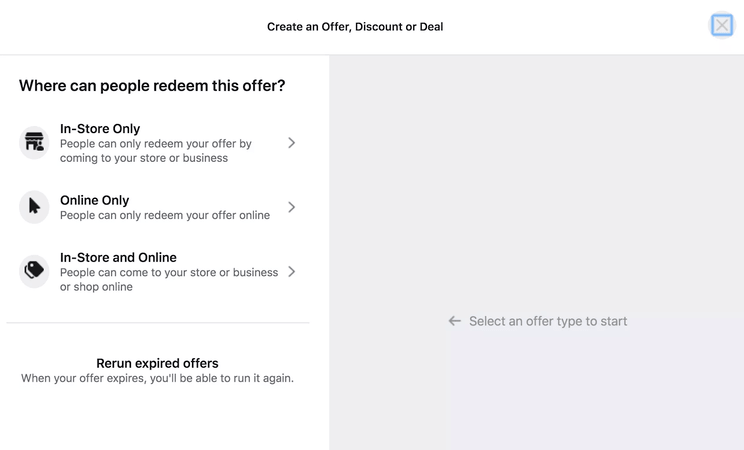Click 'People can only redeem your offer online' text
The height and width of the screenshot is (450, 744).
pyautogui.click(x=165, y=215)
